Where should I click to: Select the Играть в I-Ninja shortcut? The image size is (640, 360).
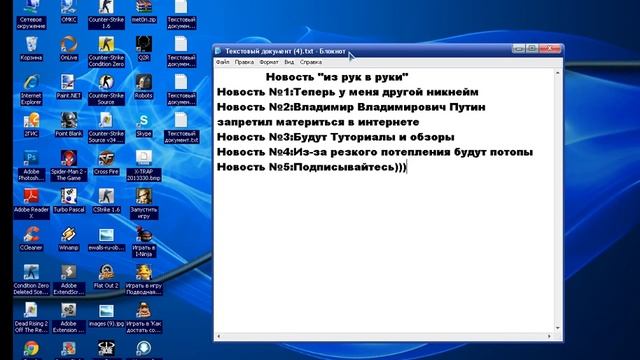point(144,242)
